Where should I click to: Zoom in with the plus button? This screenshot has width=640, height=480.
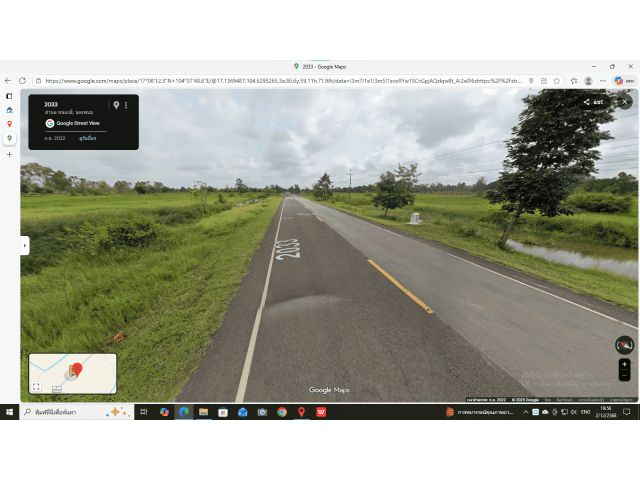point(624,364)
